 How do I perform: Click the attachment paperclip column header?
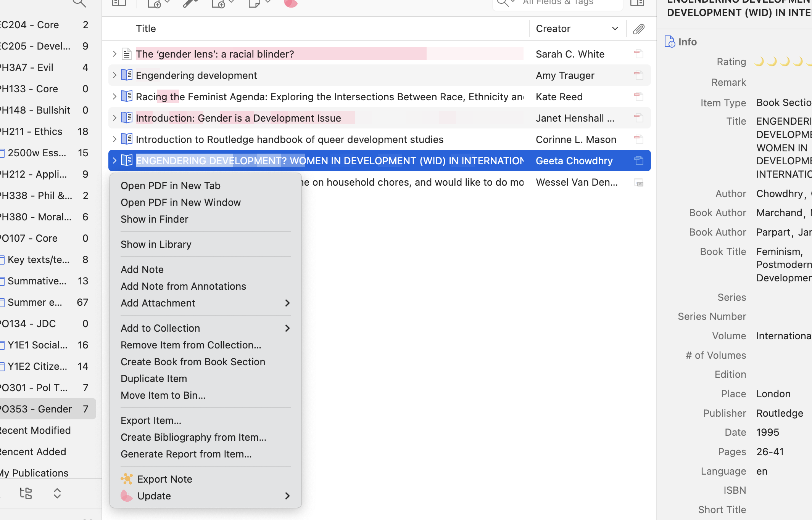click(x=638, y=29)
